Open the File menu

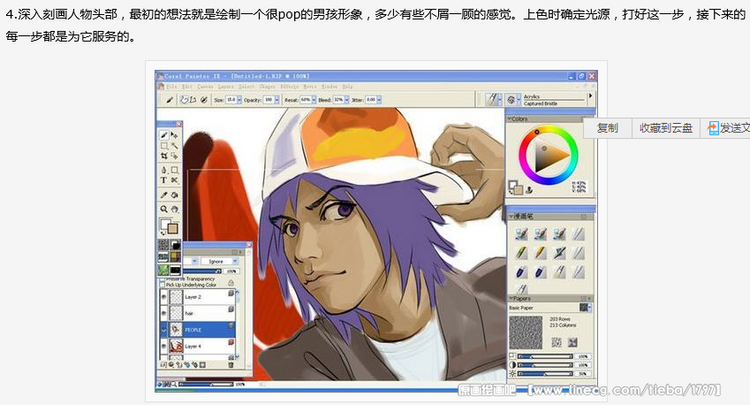[x=171, y=87]
